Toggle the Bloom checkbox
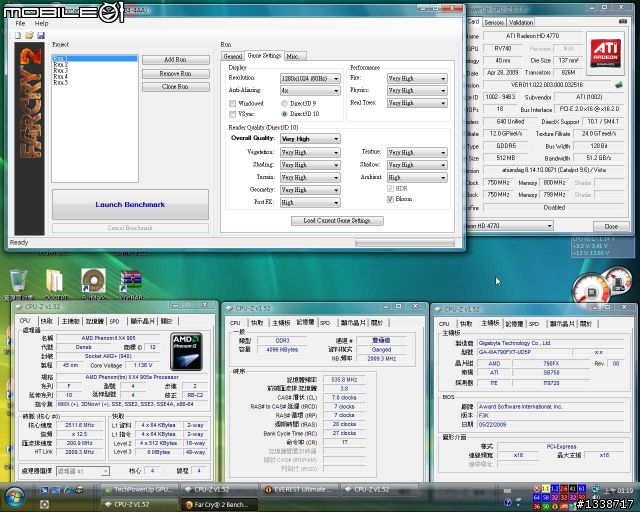The image size is (640, 512). (390, 199)
